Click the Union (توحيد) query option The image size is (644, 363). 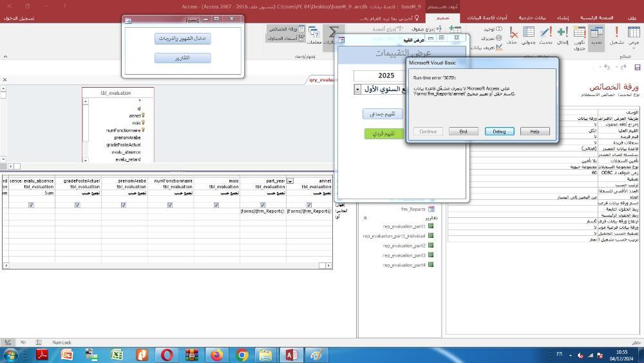click(x=493, y=29)
